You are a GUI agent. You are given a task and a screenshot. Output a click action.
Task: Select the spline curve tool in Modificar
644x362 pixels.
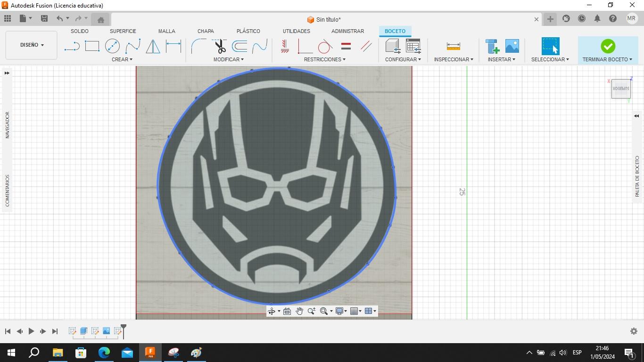point(260,46)
